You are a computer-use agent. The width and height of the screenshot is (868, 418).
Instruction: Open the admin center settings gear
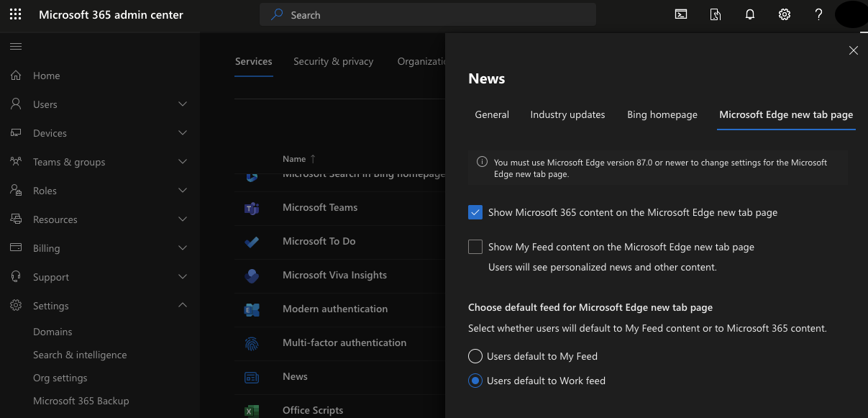coord(784,14)
